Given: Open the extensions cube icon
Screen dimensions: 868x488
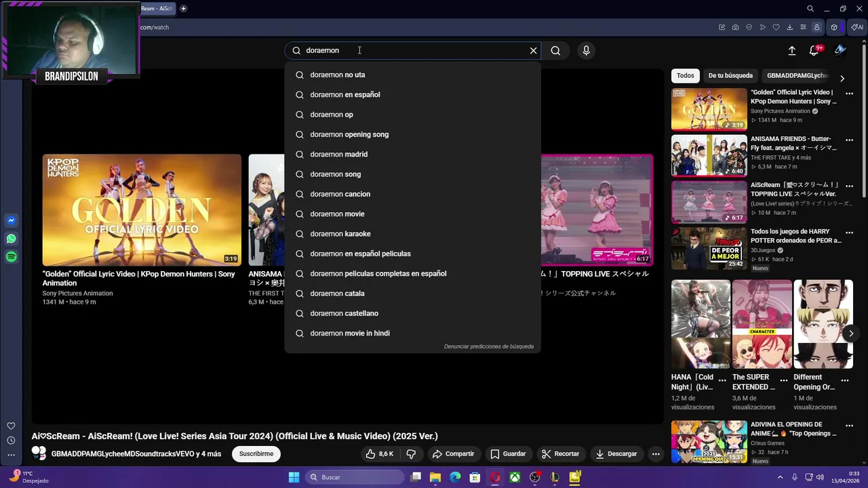Looking at the screenshot, I should (x=834, y=27).
